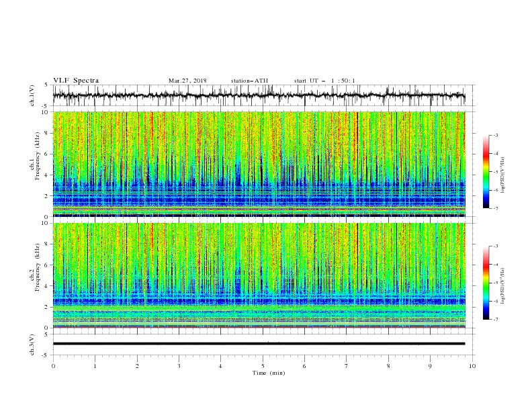
Task: Click the time axis tick label '8'
Action: tap(388, 366)
